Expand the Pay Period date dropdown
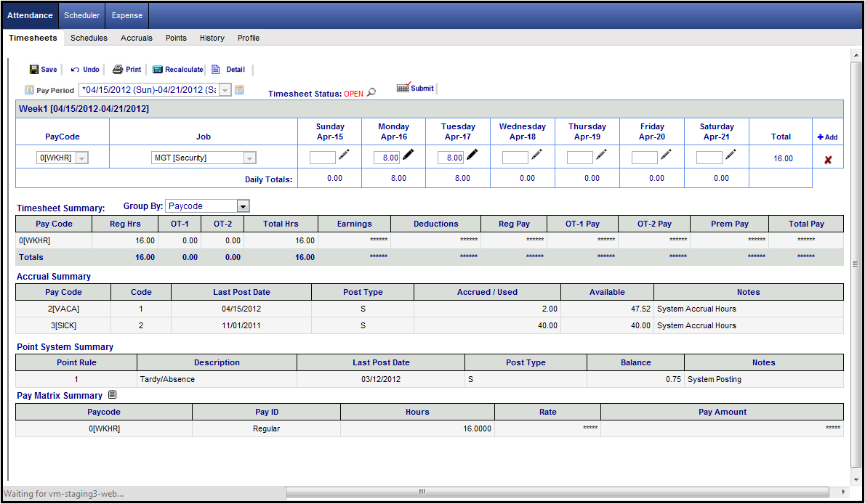 click(225, 90)
